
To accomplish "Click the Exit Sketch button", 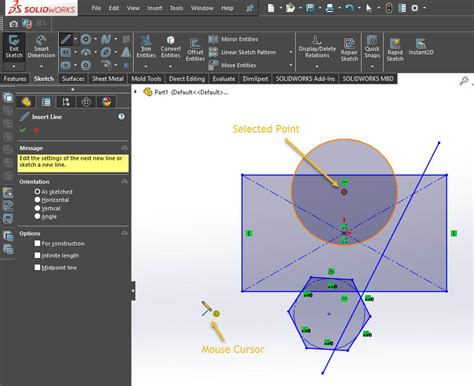I will pos(14,46).
